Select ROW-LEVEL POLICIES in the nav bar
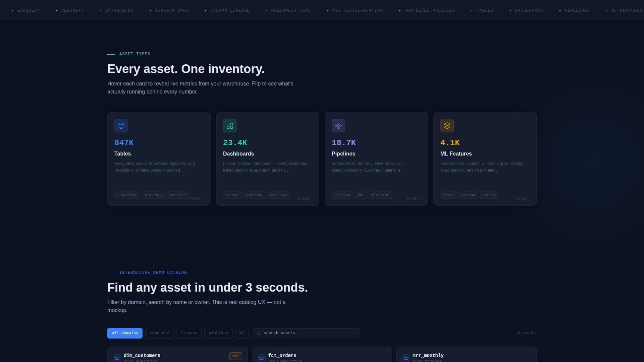 [429, 10]
